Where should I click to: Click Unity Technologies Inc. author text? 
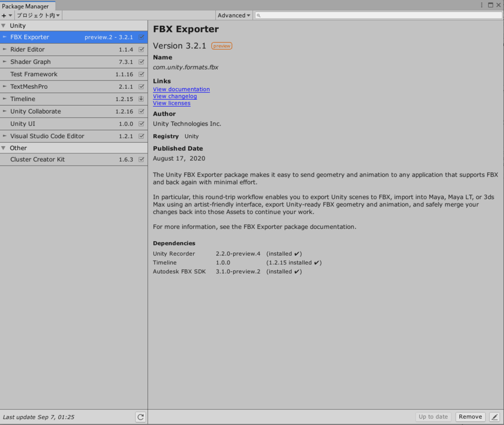point(187,124)
